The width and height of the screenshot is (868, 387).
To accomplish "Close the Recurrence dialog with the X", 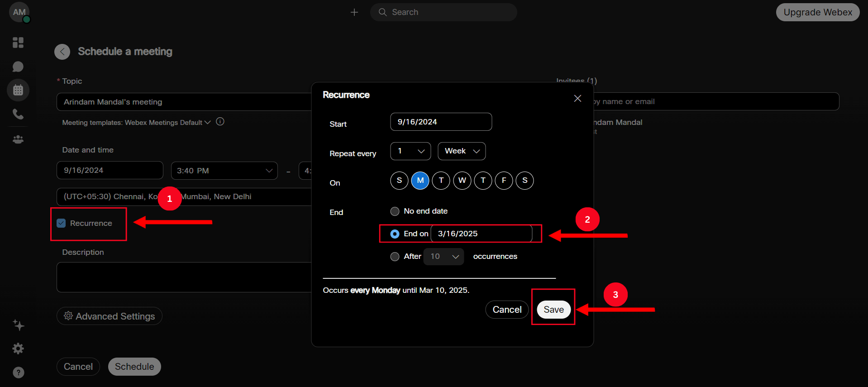I will click(577, 98).
